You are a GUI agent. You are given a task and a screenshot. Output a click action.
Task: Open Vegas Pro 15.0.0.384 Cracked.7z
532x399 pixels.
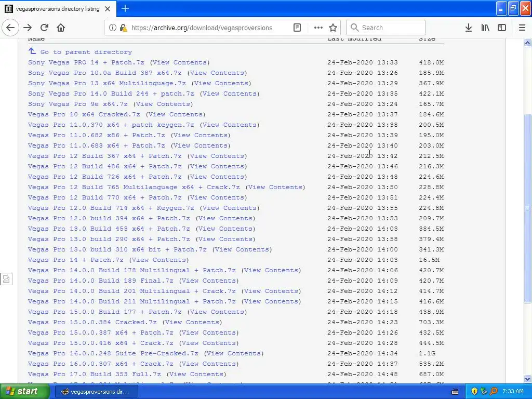coord(92,322)
